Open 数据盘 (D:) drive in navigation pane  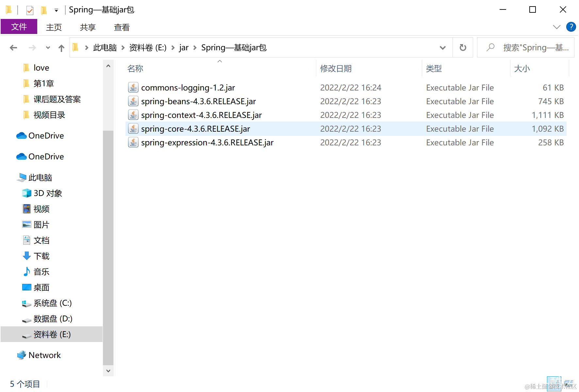53,319
